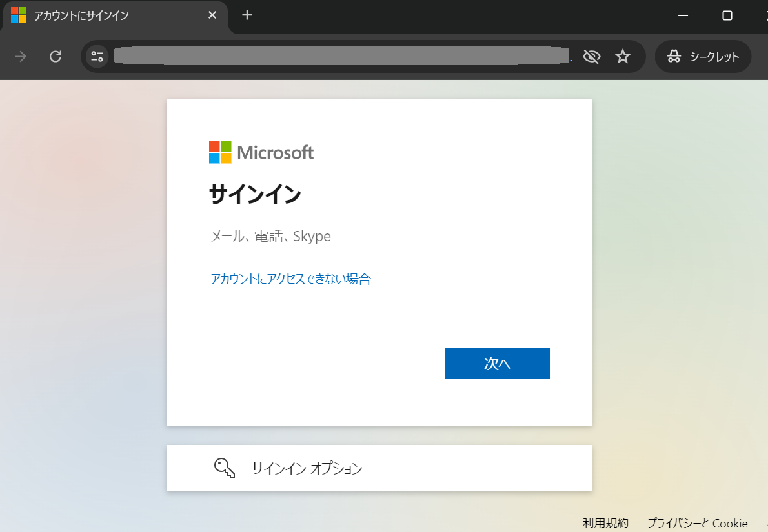Click the blurred address bar URL field
This screenshot has width=768, height=532.
click(x=342, y=56)
